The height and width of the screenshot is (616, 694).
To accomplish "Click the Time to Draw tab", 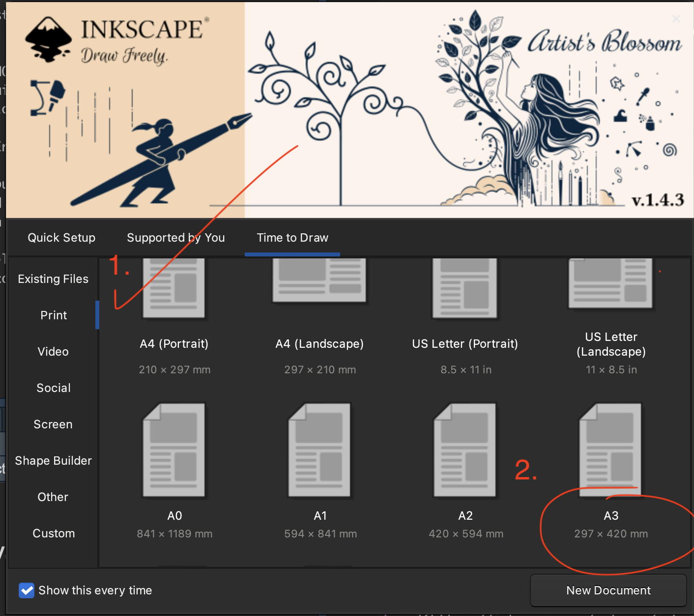I will pyautogui.click(x=292, y=238).
